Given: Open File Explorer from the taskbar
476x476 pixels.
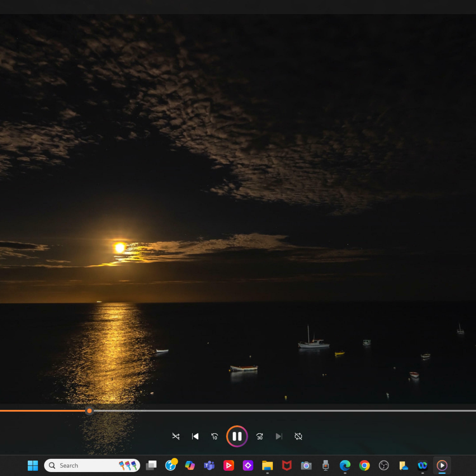Looking at the screenshot, I should [x=267, y=465].
